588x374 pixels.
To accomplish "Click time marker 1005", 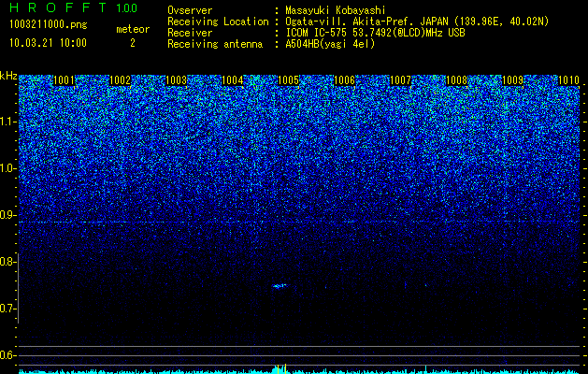I will point(288,80).
